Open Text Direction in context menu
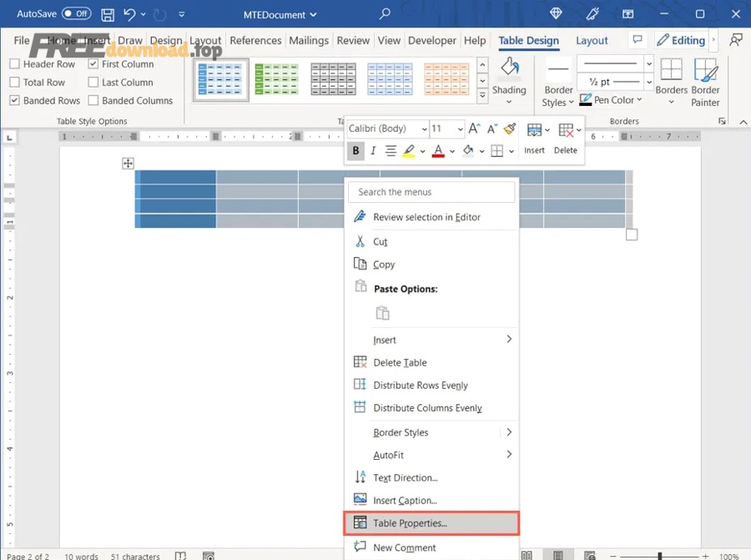 coord(431,477)
